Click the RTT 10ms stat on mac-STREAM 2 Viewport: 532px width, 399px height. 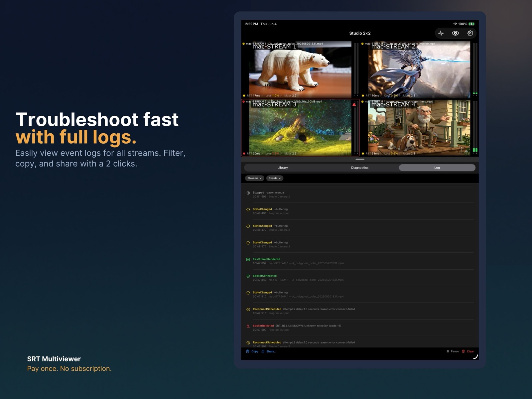pyautogui.click(x=372, y=95)
